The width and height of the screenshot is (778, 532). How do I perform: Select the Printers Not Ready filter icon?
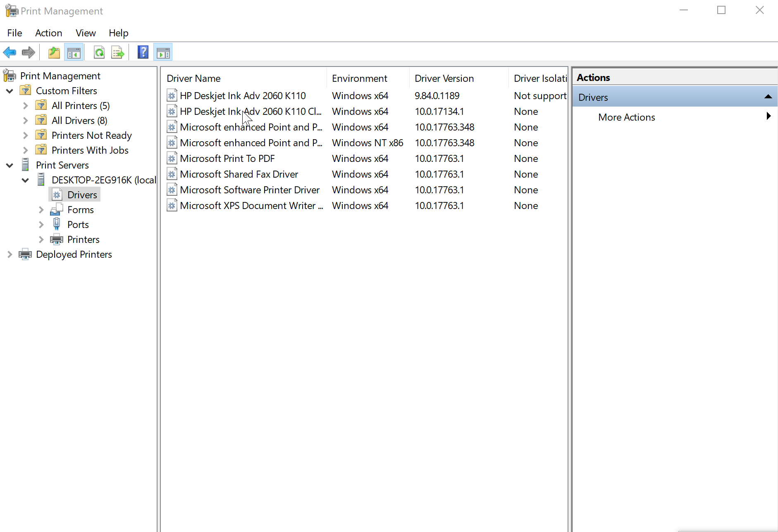[41, 135]
